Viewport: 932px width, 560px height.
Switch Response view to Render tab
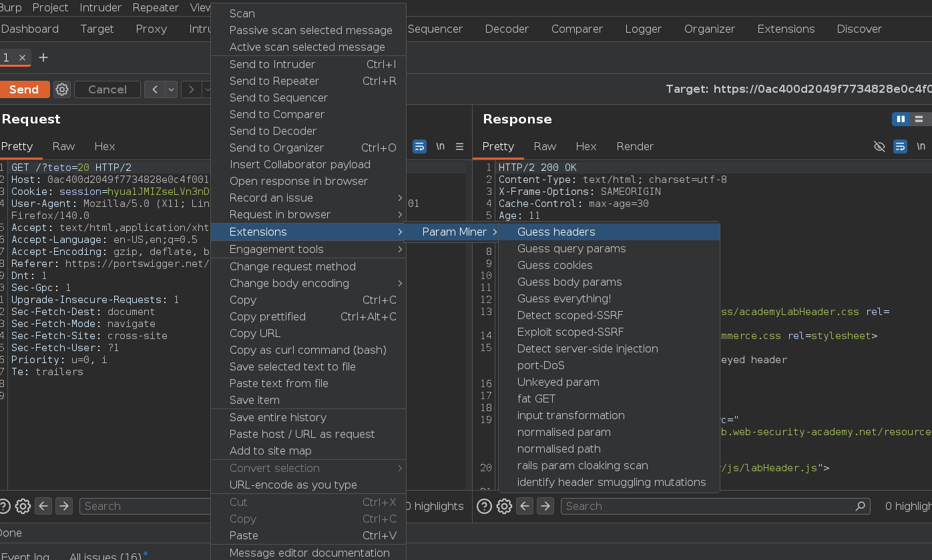click(635, 146)
